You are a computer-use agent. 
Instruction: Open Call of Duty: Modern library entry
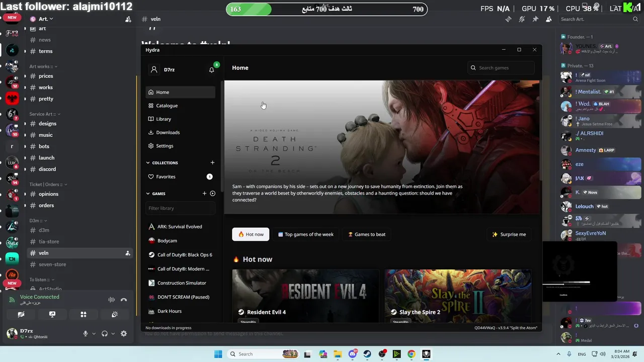point(181,269)
